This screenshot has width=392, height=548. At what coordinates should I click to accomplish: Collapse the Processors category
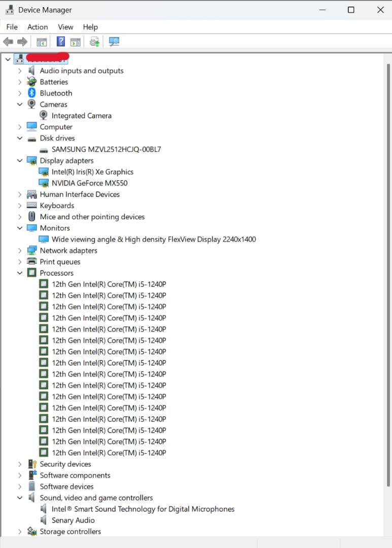20,272
